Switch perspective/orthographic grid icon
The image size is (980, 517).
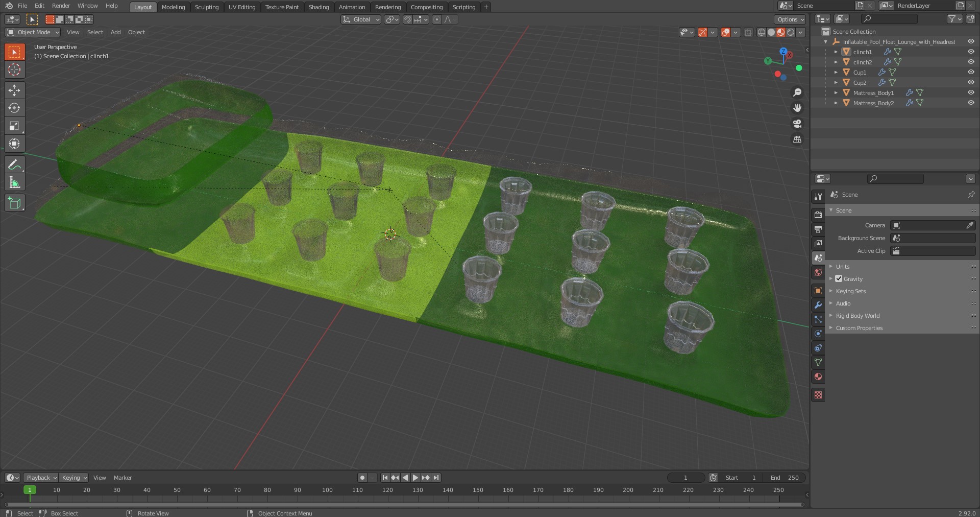(797, 139)
